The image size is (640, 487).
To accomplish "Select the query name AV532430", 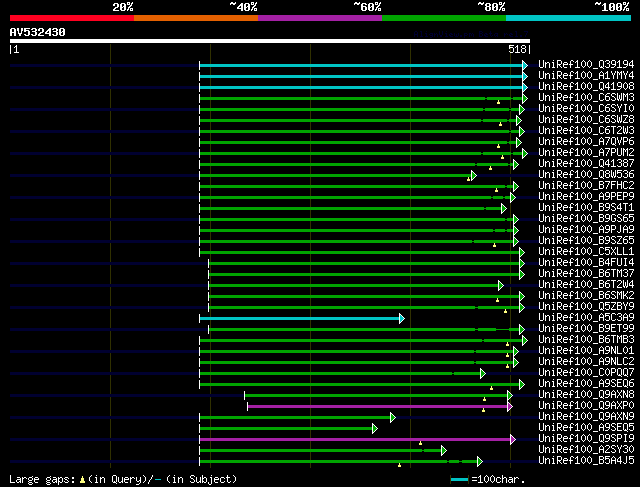I will pos(38,32).
